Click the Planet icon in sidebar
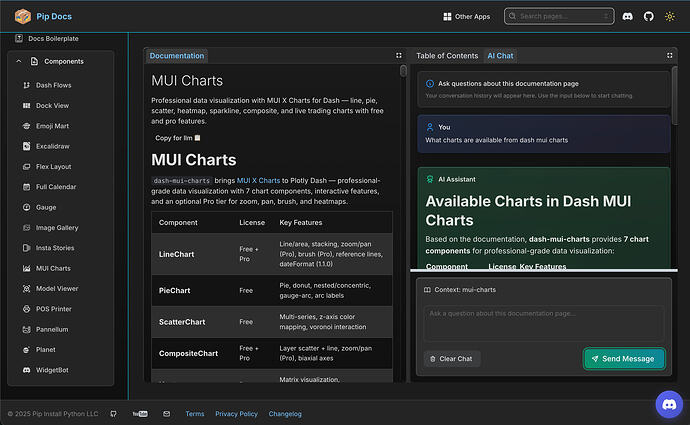Viewport: 690px width, 425px height. point(26,350)
